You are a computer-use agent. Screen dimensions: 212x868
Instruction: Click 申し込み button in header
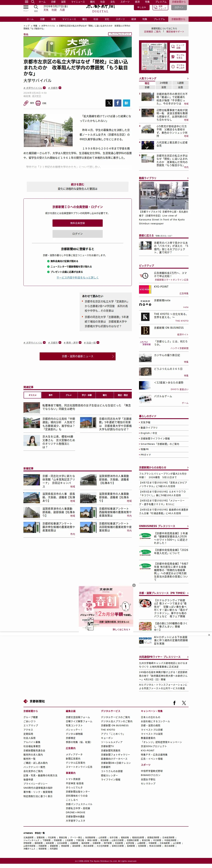(x=142, y=7)
